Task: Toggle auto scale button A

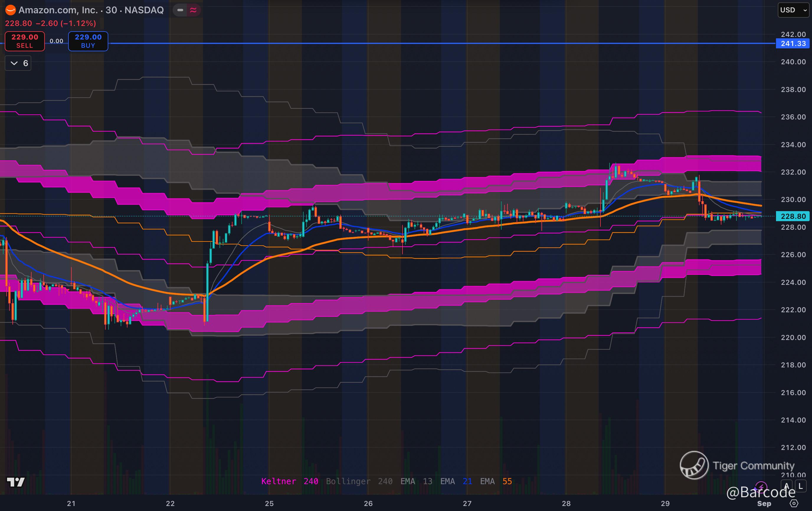Action: [x=787, y=486]
